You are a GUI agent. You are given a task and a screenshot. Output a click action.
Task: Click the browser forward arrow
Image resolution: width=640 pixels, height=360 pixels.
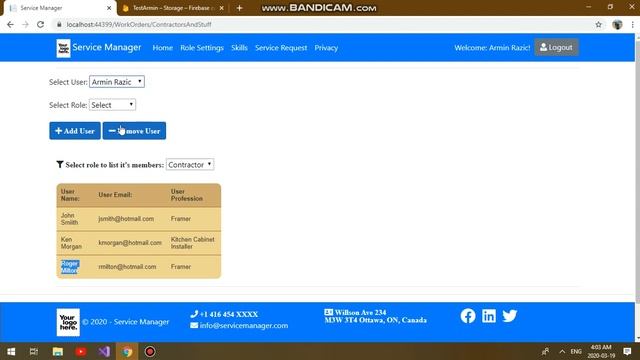[25, 24]
